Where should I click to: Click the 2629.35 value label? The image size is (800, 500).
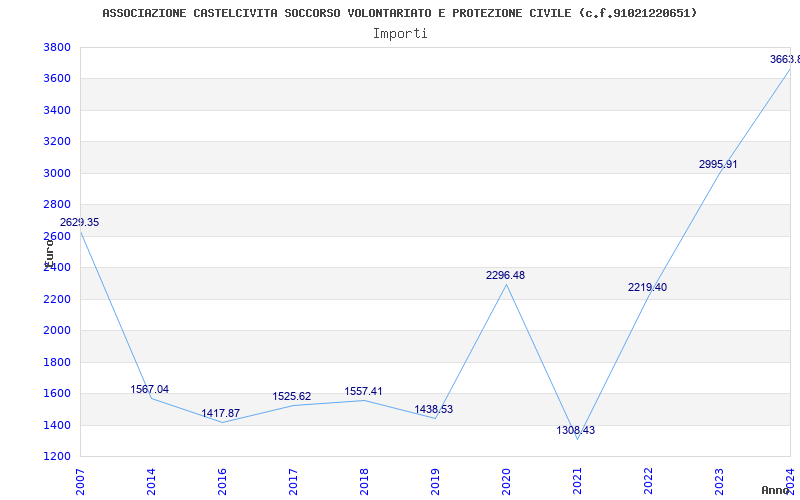79,222
